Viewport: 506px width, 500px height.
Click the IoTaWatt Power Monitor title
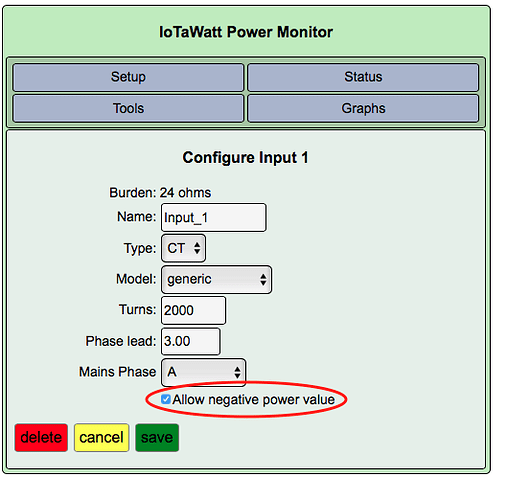246,32
